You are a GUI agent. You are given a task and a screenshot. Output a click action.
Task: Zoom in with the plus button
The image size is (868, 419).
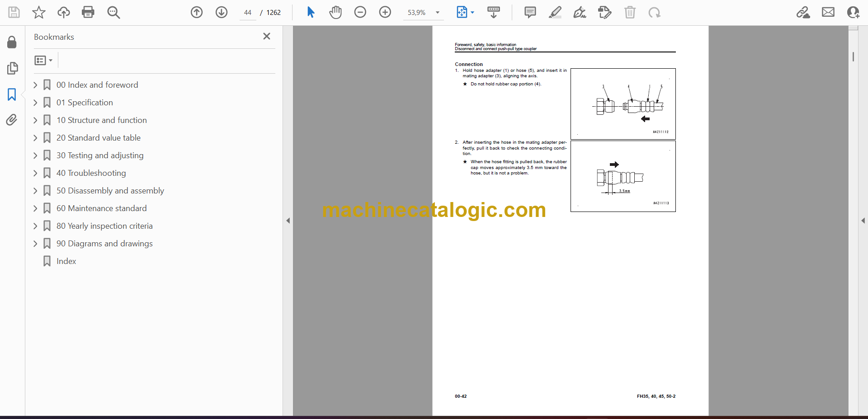coord(385,12)
